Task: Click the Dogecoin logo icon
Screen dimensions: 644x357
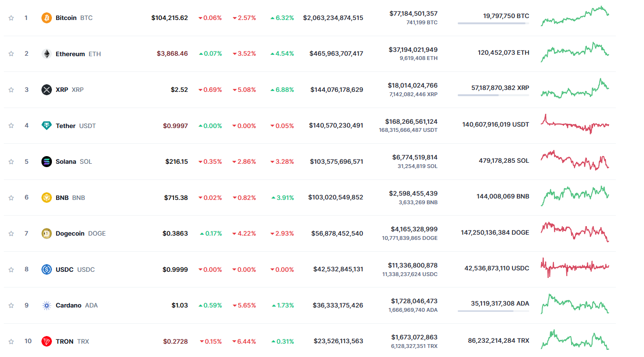Action: 47,233
